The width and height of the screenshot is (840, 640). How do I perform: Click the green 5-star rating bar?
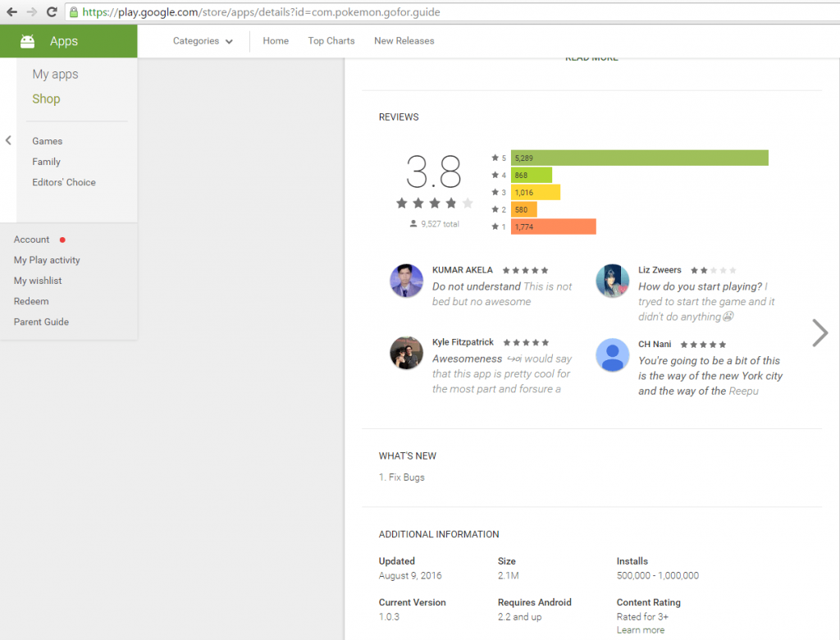tap(640, 158)
